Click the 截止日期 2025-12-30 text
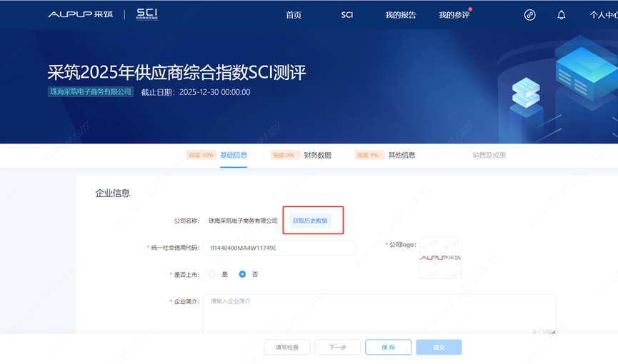The width and height of the screenshot is (618, 364). pos(196,92)
